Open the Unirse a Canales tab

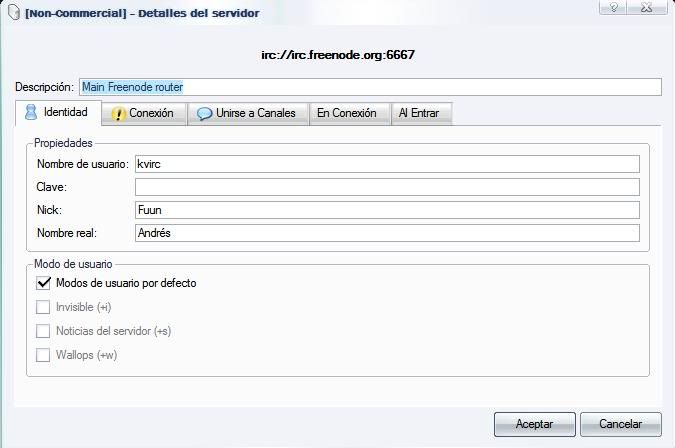pos(248,114)
